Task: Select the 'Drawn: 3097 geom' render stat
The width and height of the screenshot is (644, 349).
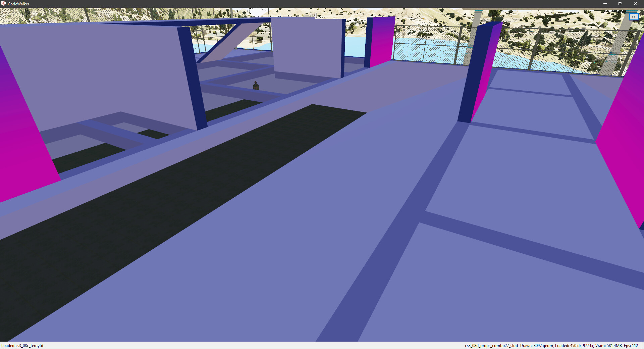Action: (x=536, y=346)
